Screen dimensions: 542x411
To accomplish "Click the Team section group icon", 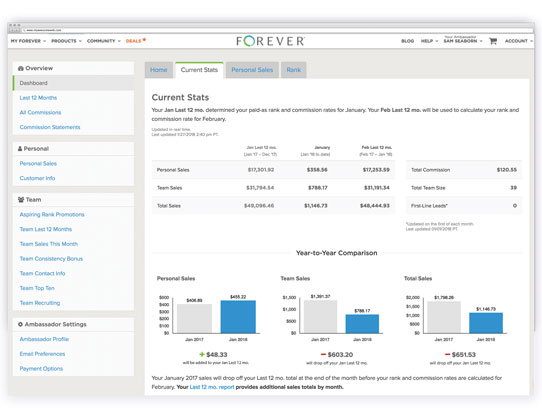I will pyautogui.click(x=21, y=200).
